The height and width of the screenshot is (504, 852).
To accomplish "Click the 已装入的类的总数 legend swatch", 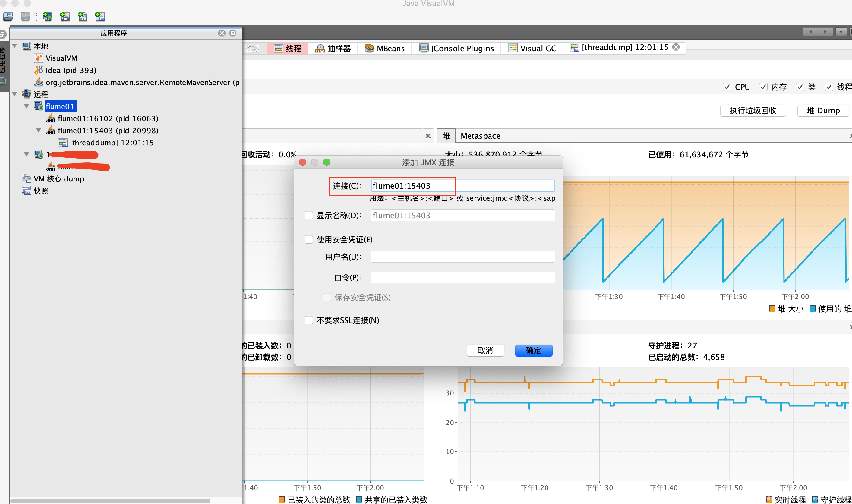I will pyautogui.click(x=282, y=499).
